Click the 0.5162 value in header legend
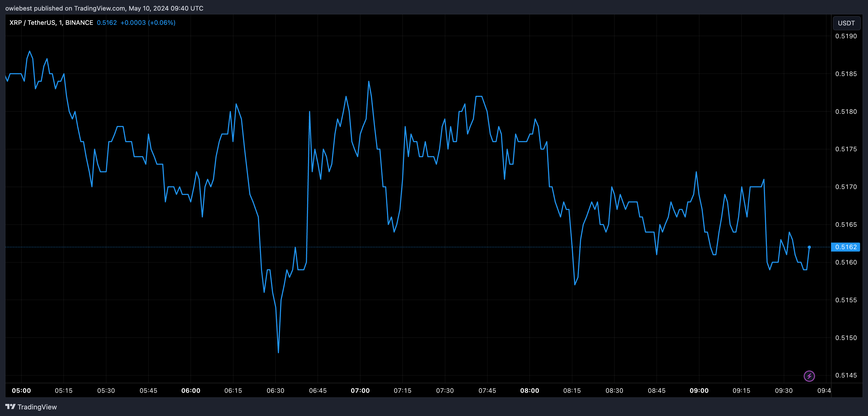The image size is (868, 416). pos(107,22)
